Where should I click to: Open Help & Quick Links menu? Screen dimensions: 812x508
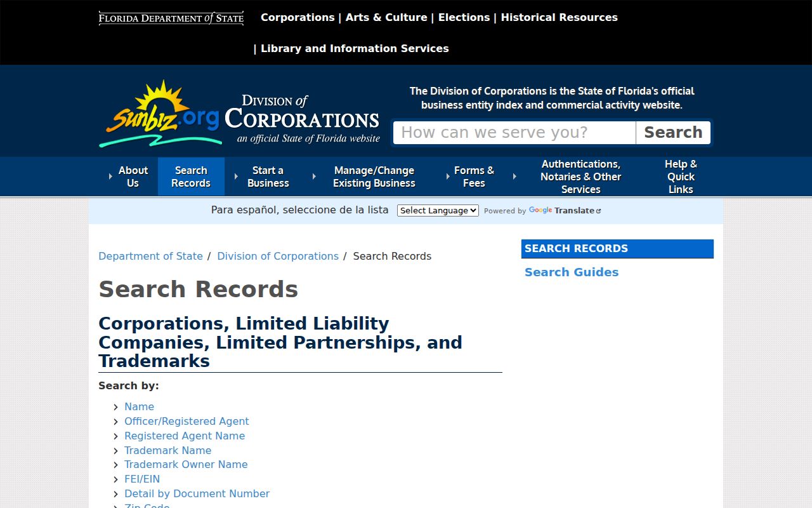coord(681,177)
